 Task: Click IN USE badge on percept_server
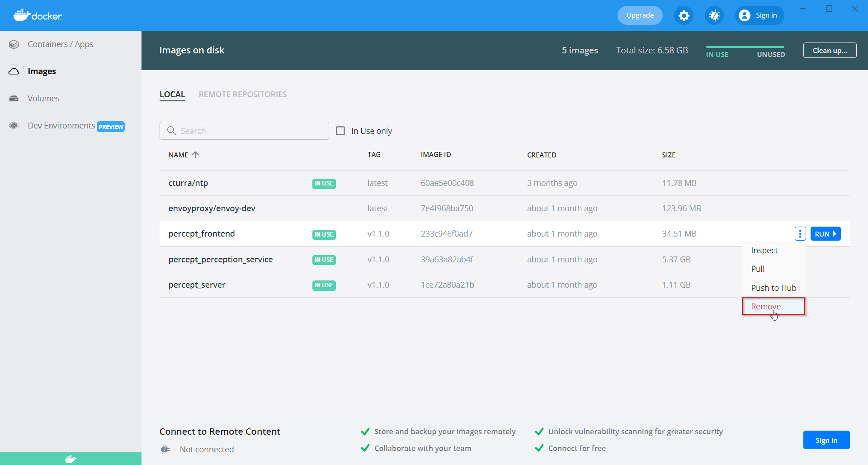click(x=324, y=285)
